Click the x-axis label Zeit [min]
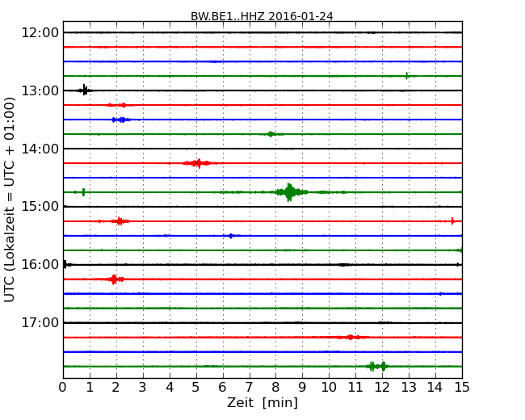This screenshot has height=420, width=525. [x=262, y=402]
